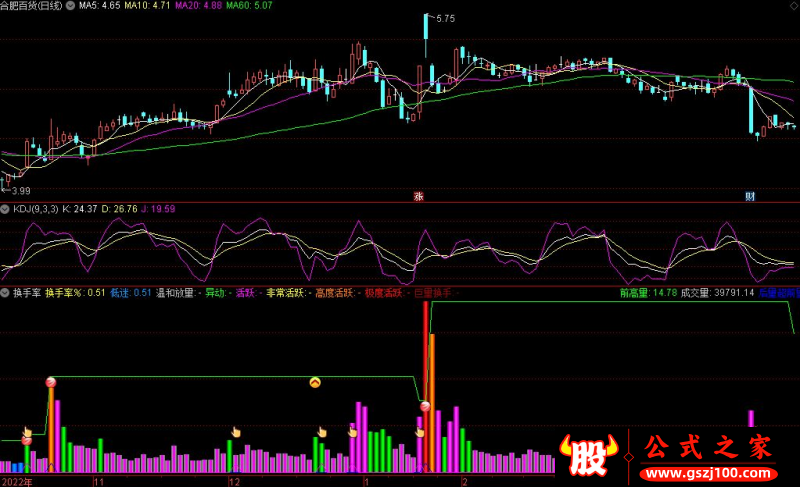Click the 5.75 high price label
The height and width of the screenshot is (487, 800).
point(445,19)
